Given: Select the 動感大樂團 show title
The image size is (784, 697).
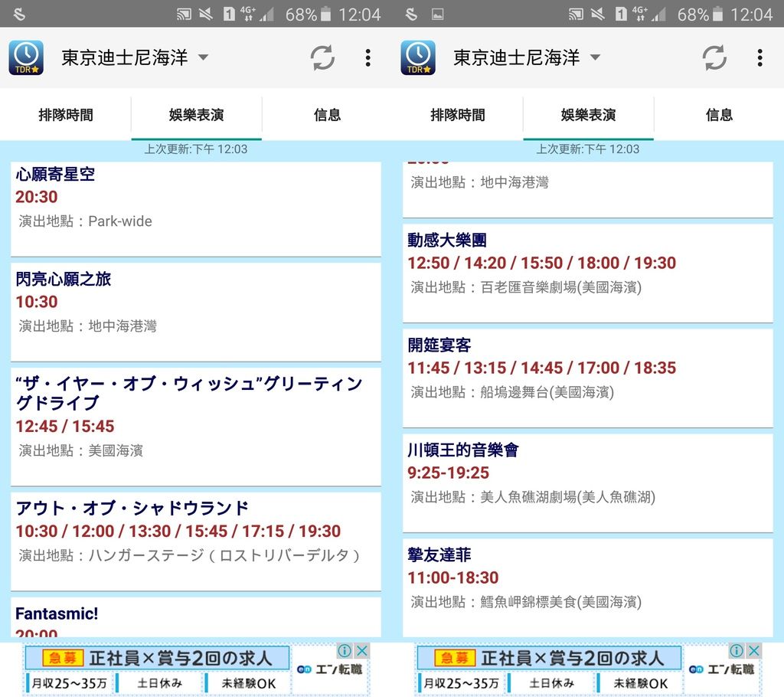Looking at the screenshot, I should click(x=447, y=241).
